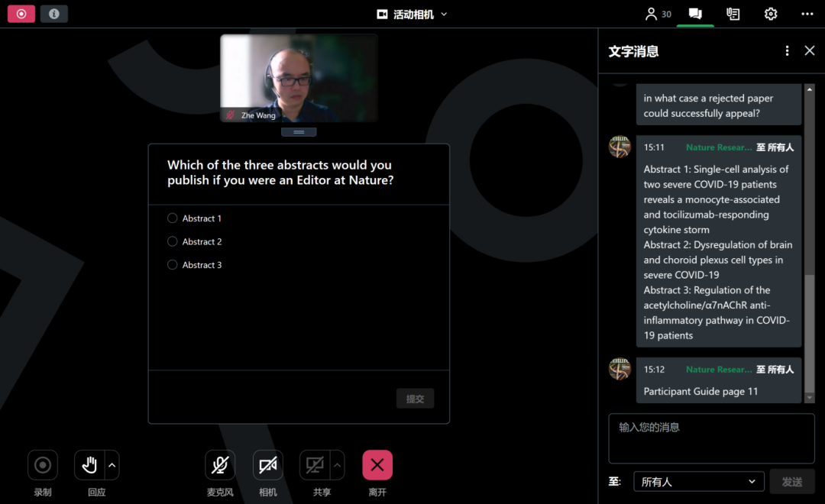The width and height of the screenshot is (825, 504).
Task: Click the sender name on the 15:12 message
Action: point(719,370)
